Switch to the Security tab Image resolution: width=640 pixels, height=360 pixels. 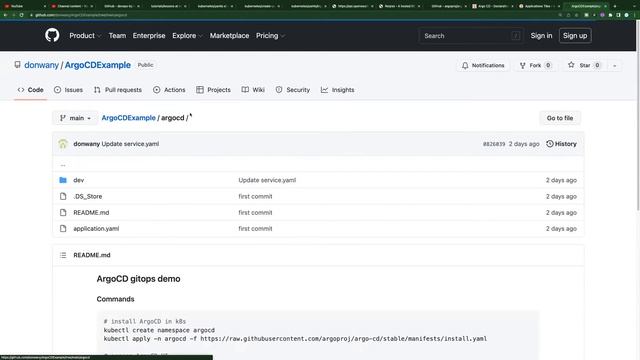click(x=293, y=90)
